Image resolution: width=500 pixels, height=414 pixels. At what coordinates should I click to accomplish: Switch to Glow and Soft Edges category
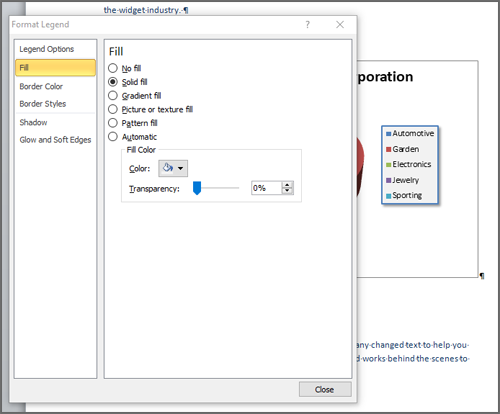[x=55, y=140]
